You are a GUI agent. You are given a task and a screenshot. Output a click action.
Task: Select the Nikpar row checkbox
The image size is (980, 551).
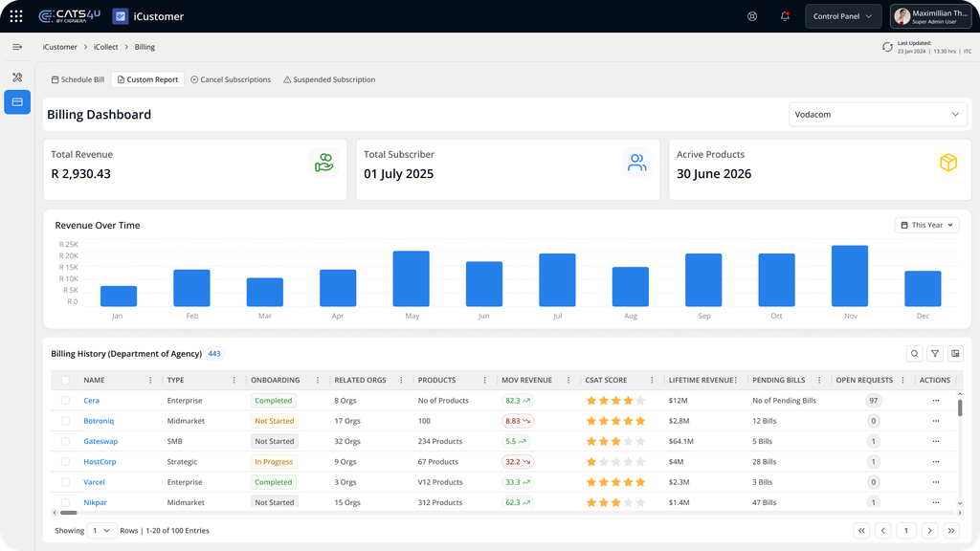(66, 502)
